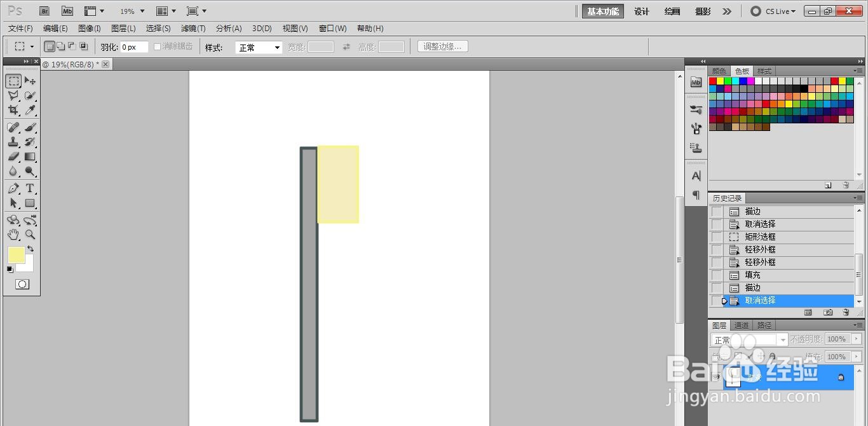This screenshot has height=426, width=868.
Task: Choose add to selection mode
Action: (x=61, y=46)
